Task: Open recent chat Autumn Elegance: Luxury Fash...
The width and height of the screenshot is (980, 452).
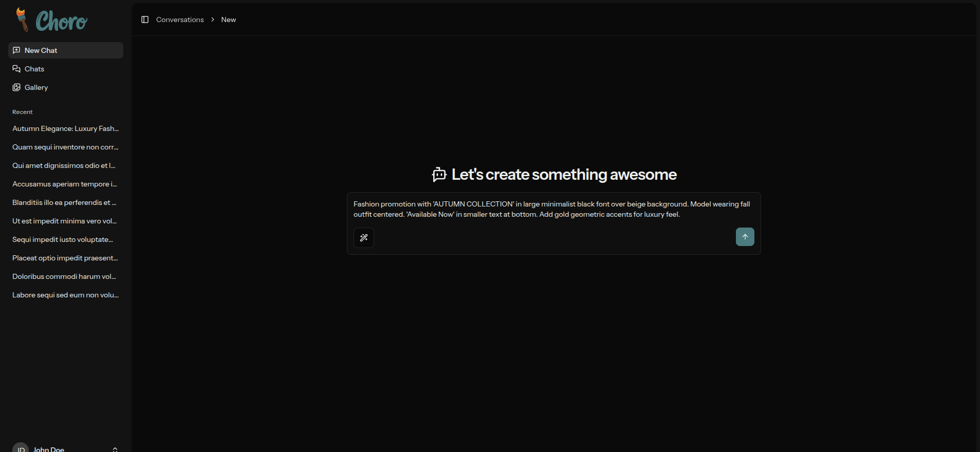Action: coord(65,128)
